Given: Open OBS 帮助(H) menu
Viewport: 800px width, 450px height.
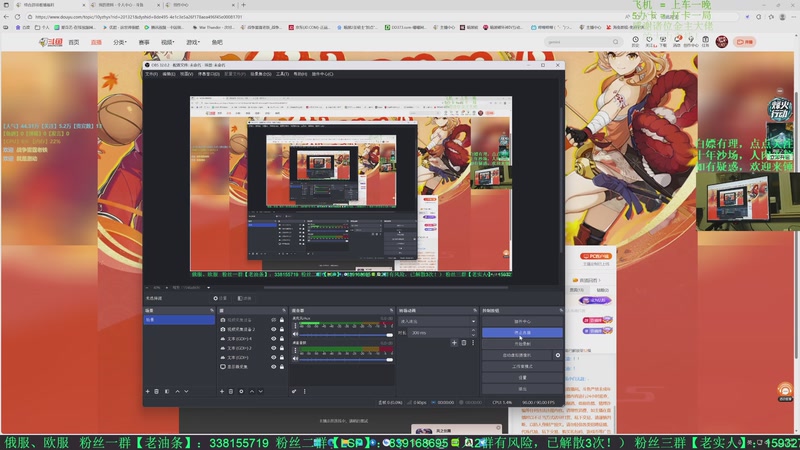Looking at the screenshot, I should click(300, 74).
